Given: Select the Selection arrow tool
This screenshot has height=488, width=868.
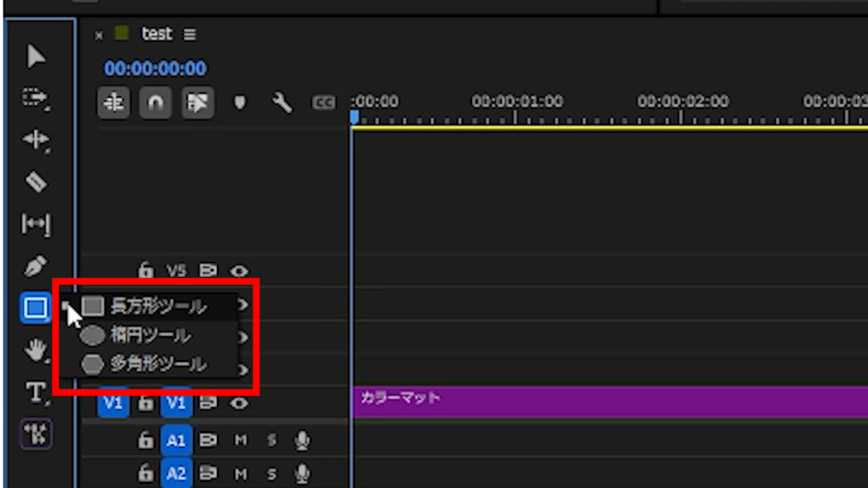Looking at the screenshot, I should pos(36,56).
